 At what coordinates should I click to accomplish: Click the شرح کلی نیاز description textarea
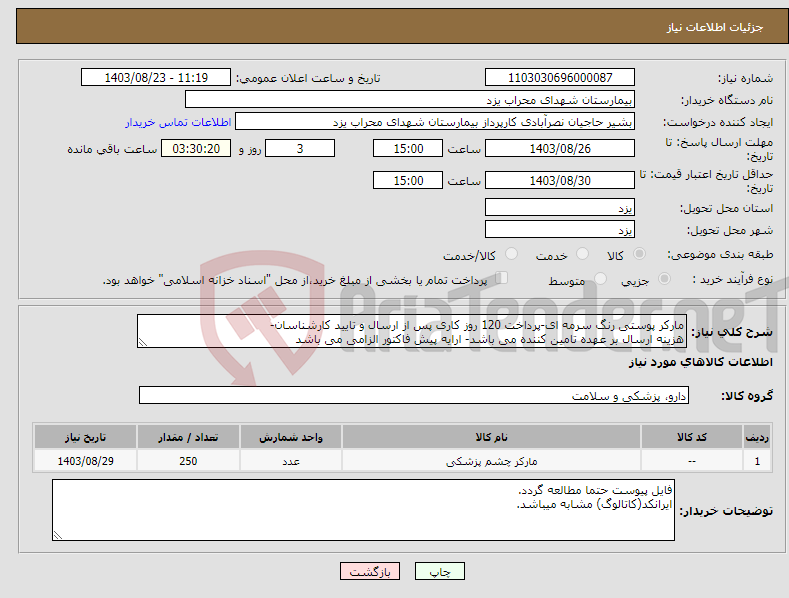pos(412,331)
